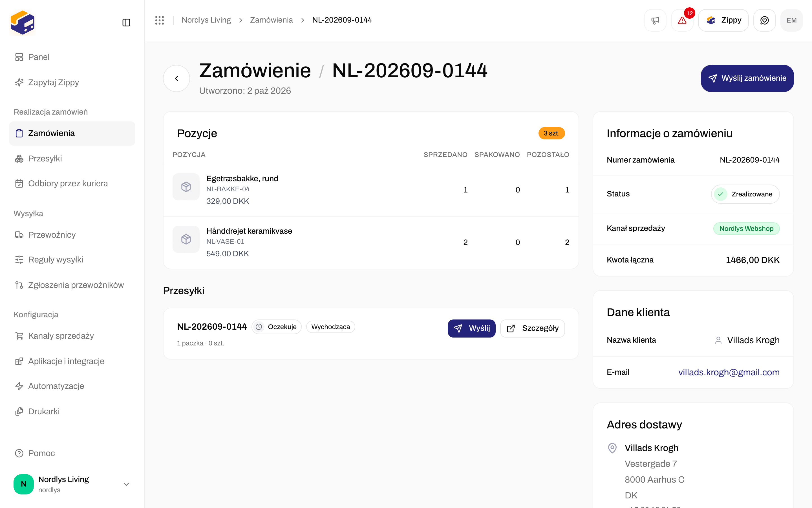
Task: Open Kanały sprzedaży
Action: pyautogui.click(x=72, y=336)
